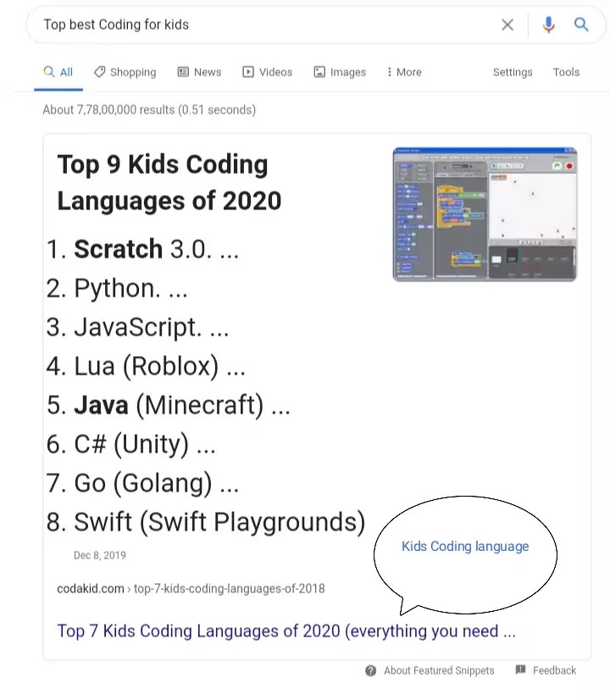The height and width of the screenshot is (700, 610).
Task: Click the About Featured Snippets question mark icon
Action: click(x=371, y=670)
